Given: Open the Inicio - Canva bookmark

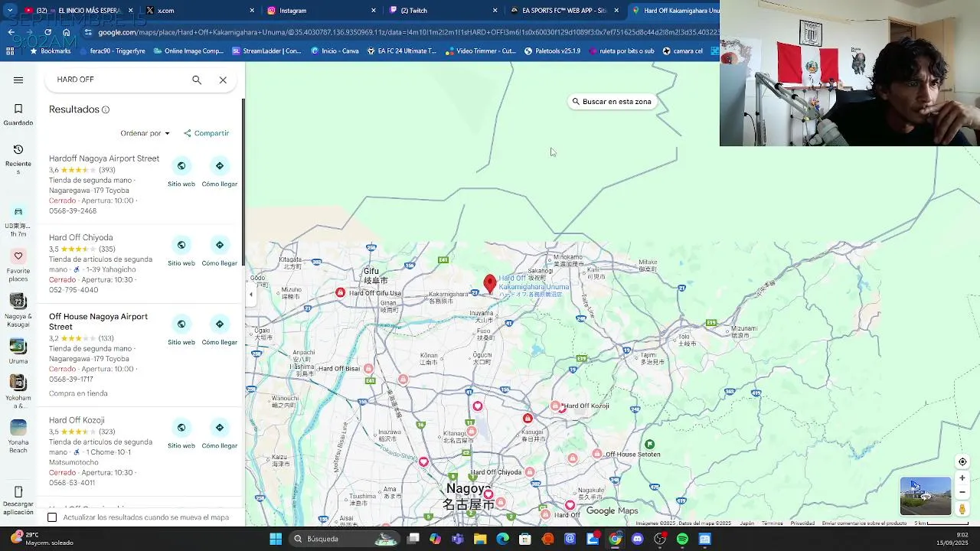Looking at the screenshot, I should pos(335,51).
